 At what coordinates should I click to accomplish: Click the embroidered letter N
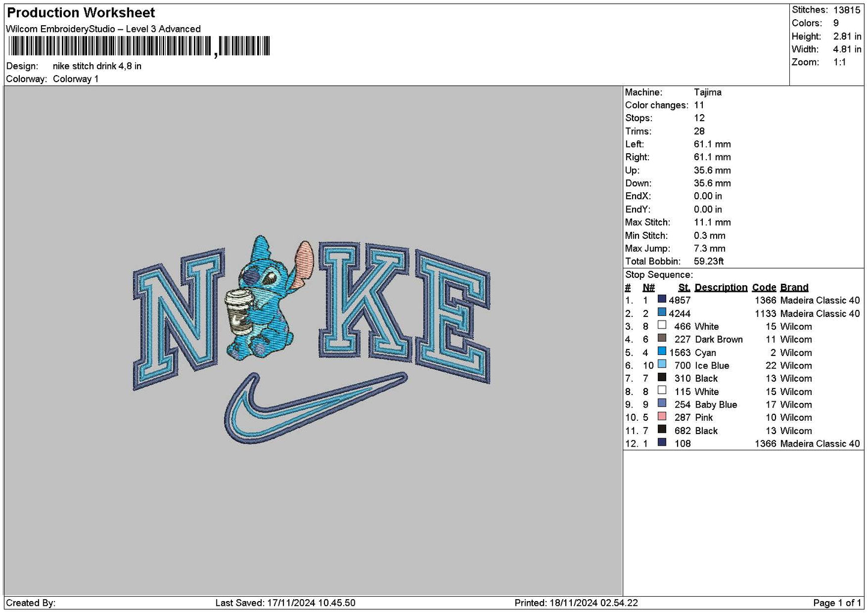tap(178, 319)
